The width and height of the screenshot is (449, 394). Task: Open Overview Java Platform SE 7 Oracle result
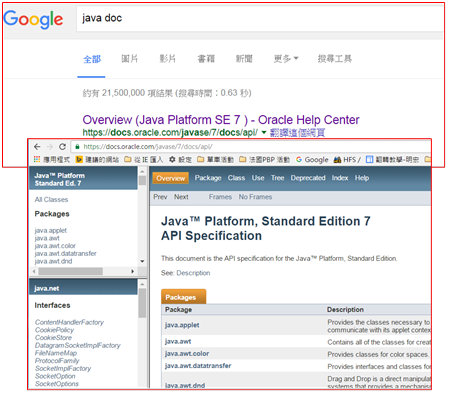pyautogui.click(x=221, y=120)
